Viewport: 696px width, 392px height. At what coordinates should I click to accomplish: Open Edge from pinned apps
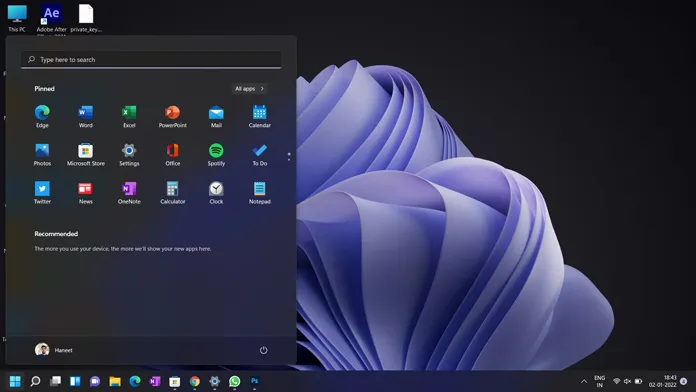42,116
